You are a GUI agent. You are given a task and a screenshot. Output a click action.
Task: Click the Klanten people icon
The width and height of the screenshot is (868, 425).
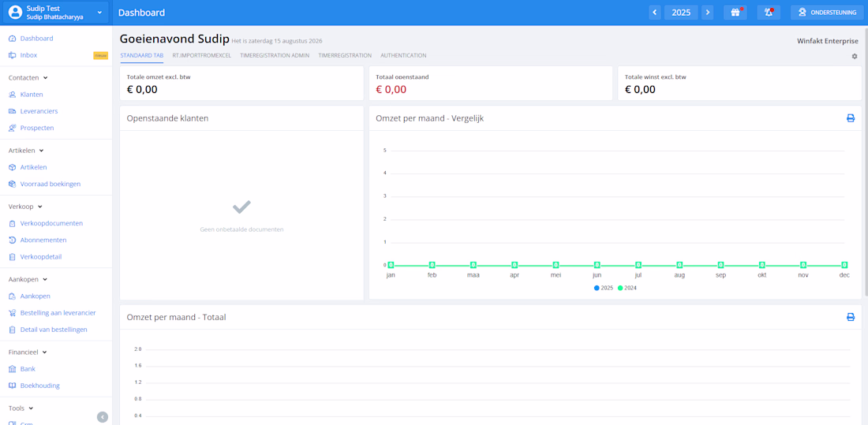[12, 94]
